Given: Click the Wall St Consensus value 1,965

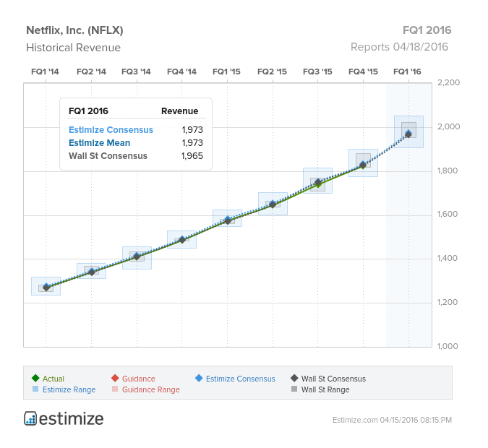Looking at the screenshot, I should [x=192, y=156].
